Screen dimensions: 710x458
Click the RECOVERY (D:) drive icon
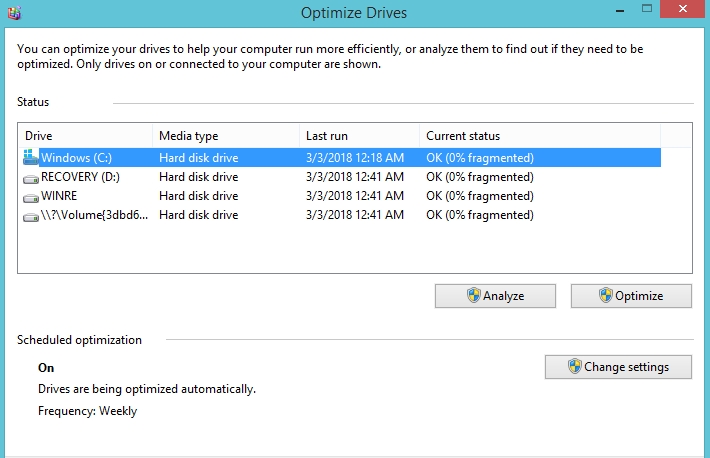pos(31,177)
